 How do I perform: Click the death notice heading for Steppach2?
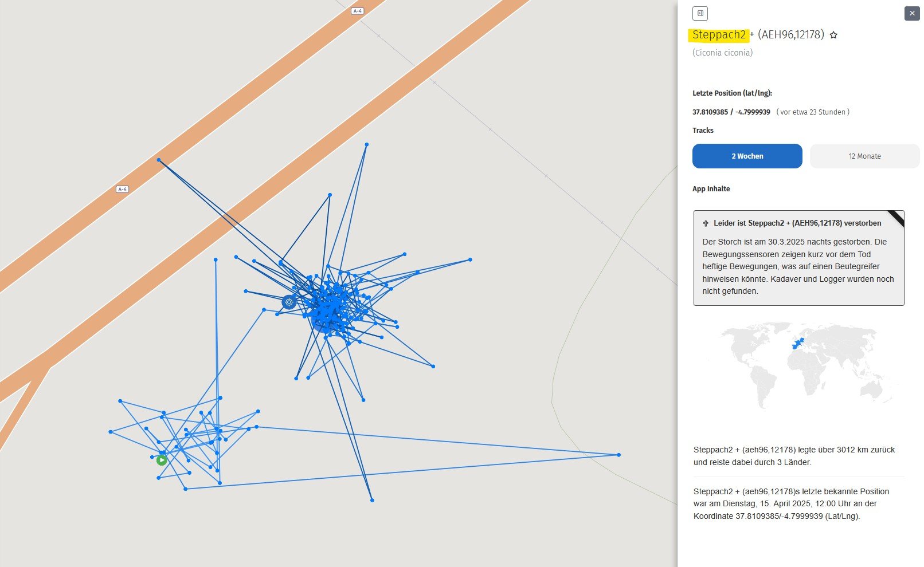point(797,223)
